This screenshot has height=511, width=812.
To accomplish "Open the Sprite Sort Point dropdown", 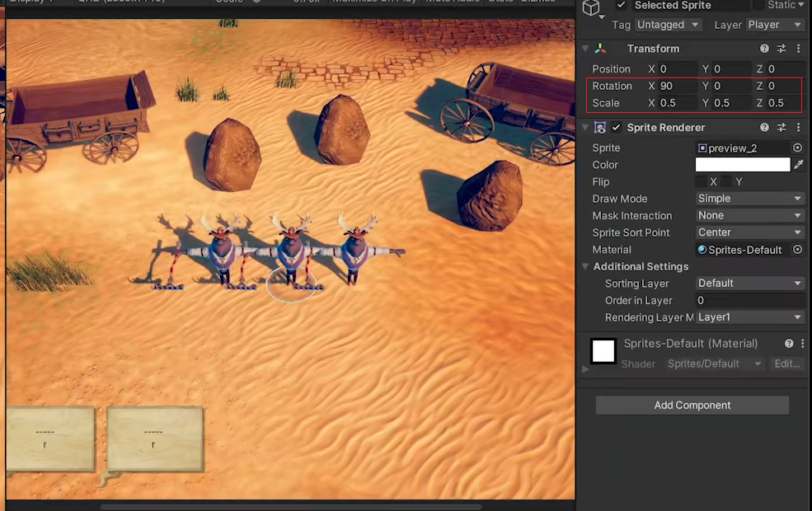I will [750, 232].
